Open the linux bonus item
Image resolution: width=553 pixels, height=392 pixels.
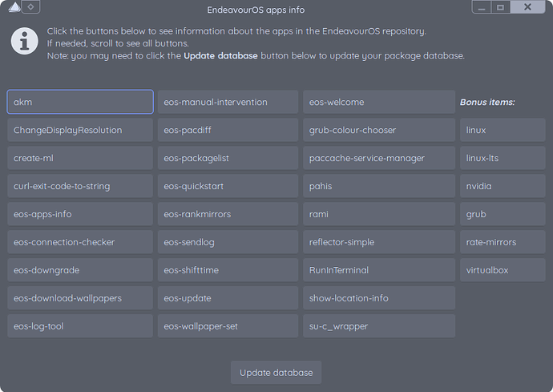[x=503, y=130]
